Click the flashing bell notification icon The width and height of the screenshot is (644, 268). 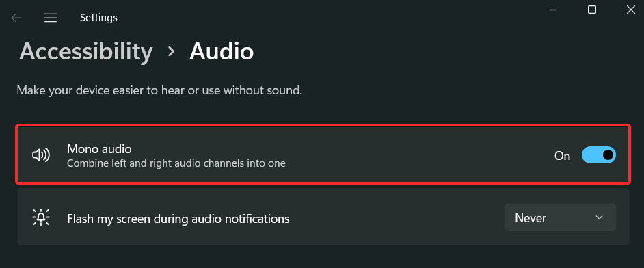point(40,217)
